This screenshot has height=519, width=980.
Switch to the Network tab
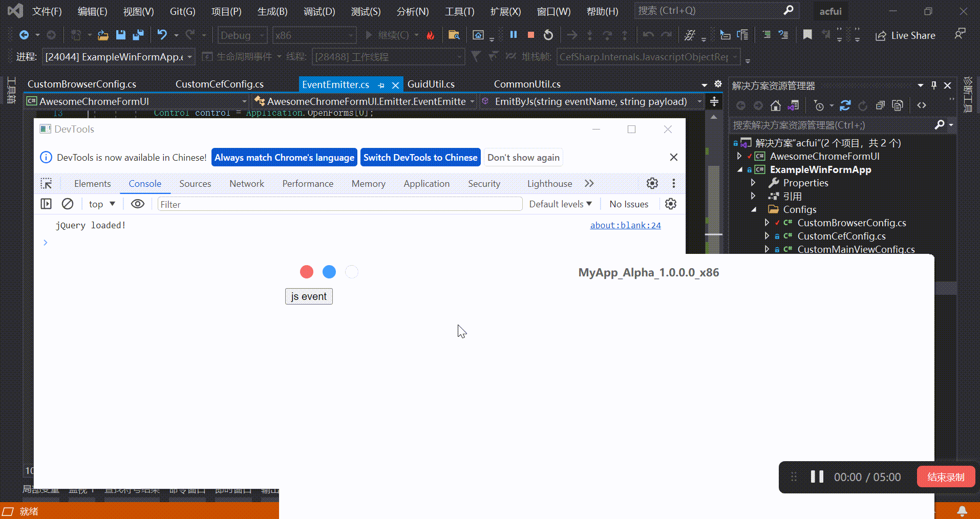tap(247, 183)
